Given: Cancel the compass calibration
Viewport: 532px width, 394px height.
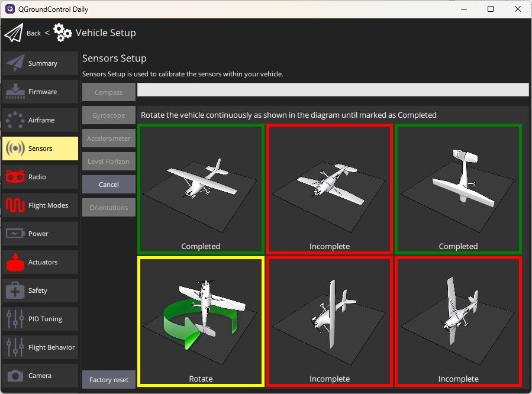Looking at the screenshot, I should (x=109, y=185).
